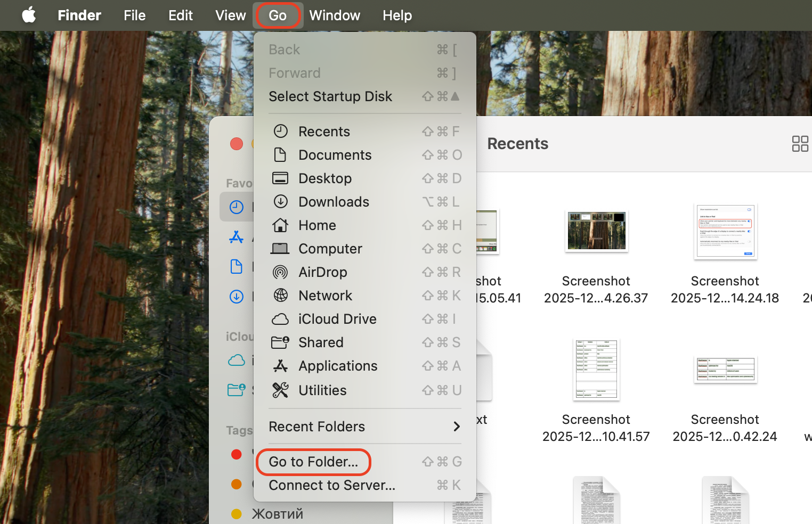Choose Go to Folder…
812x524 pixels.
pyautogui.click(x=313, y=461)
